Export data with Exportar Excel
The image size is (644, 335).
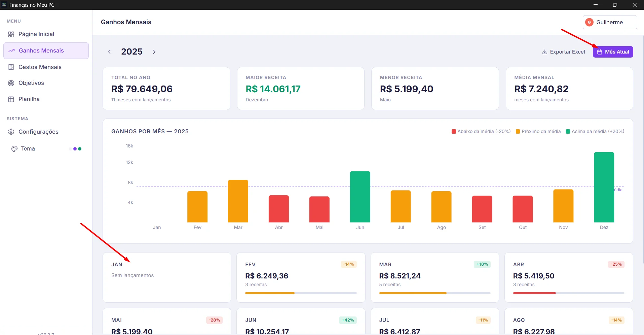coord(564,52)
